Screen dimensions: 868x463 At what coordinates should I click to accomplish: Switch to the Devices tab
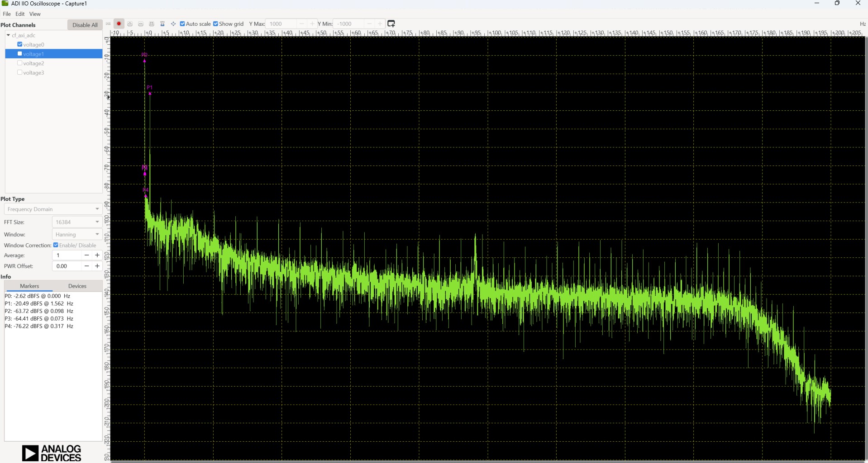(x=77, y=286)
